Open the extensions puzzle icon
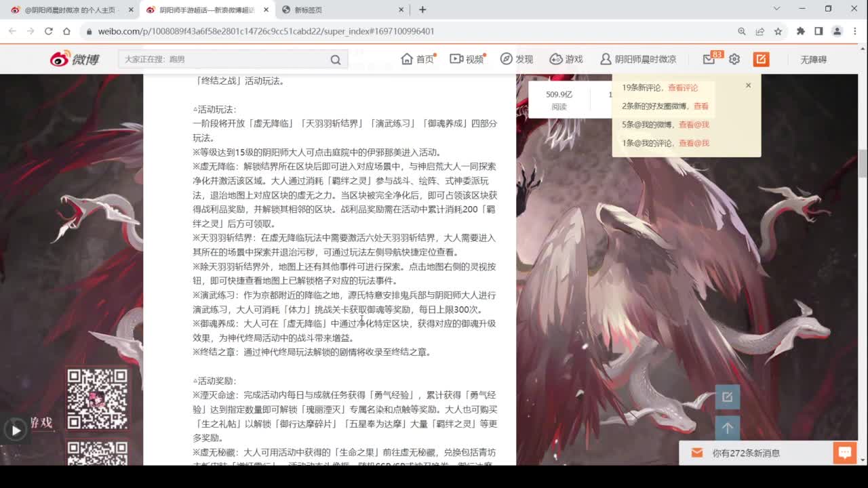Screen dimensions: 868x488 click(801, 31)
